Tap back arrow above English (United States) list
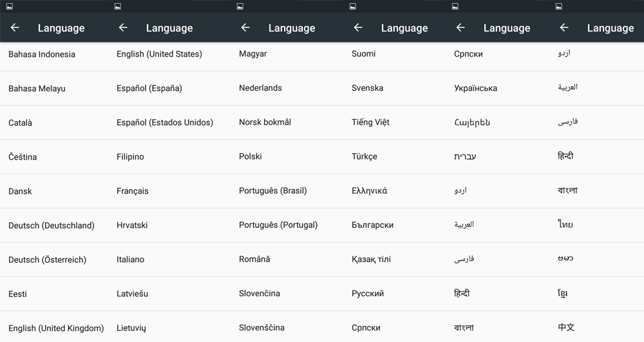644x342 pixels. point(123,28)
